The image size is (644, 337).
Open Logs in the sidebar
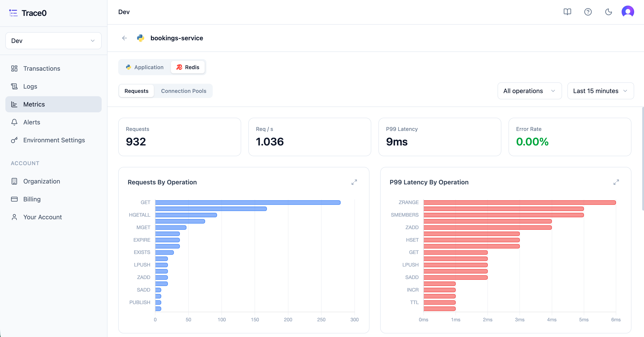(54, 86)
